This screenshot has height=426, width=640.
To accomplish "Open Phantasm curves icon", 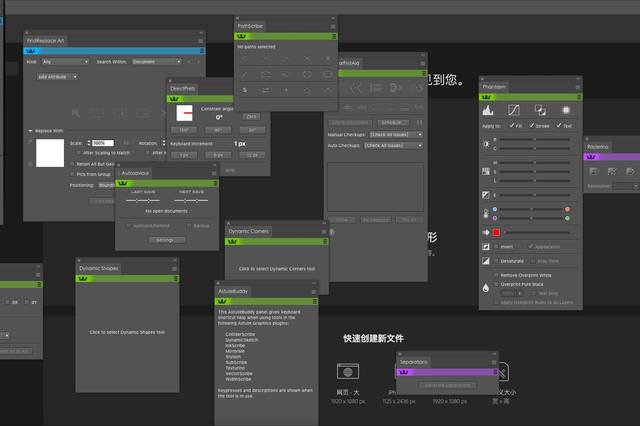I will pos(513,110).
